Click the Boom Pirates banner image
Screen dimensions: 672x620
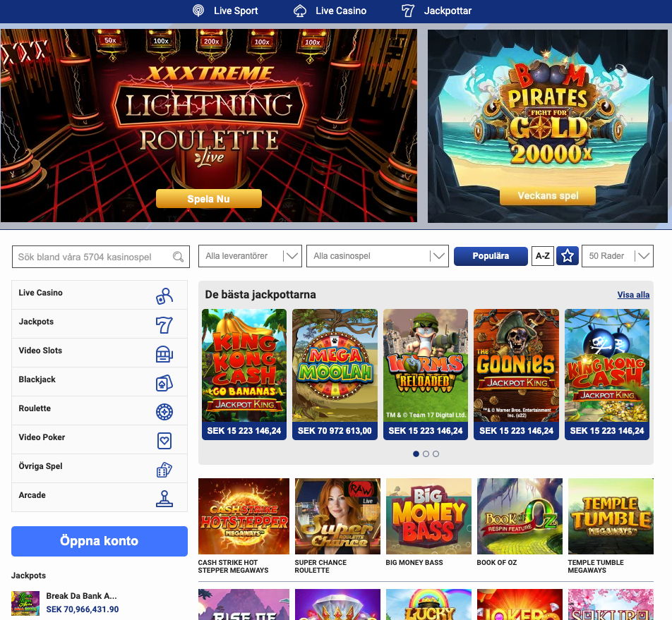tap(548, 126)
